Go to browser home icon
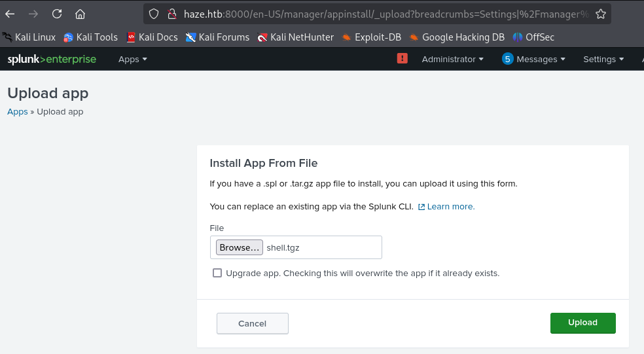 (x=80, y=14)
